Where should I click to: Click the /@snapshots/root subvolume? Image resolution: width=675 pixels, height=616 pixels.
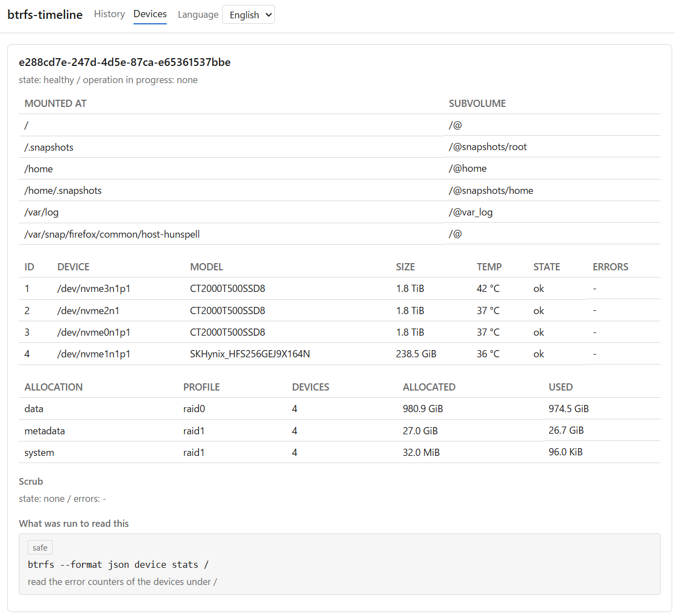(488, 147)
